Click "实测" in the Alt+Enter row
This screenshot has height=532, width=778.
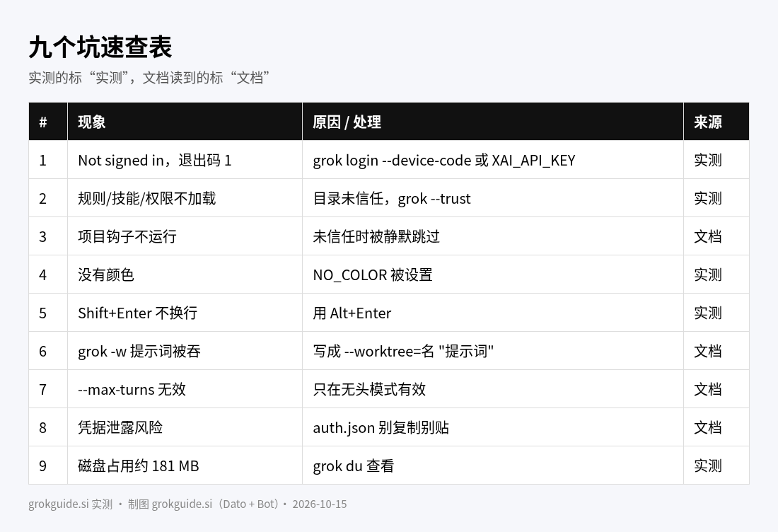716,313
